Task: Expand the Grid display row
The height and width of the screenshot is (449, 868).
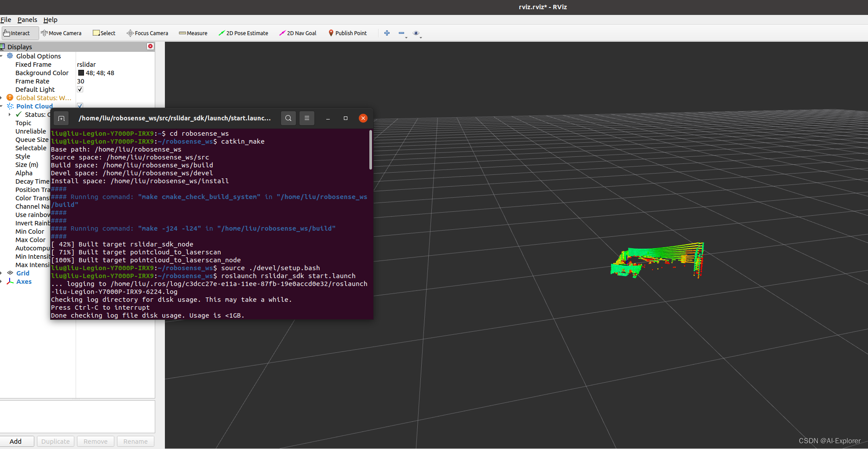Action: (x=2, y=273)
